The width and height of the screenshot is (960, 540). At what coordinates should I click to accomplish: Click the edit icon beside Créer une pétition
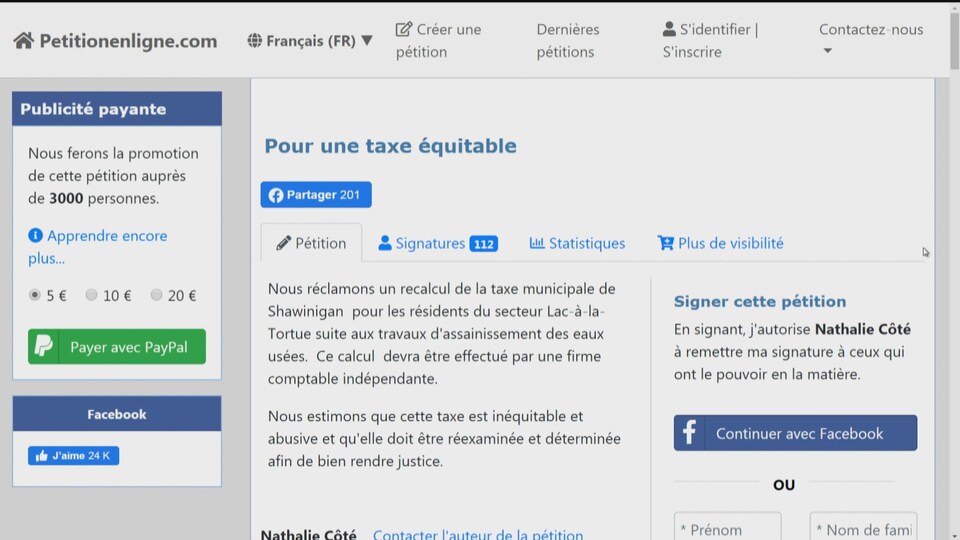404,29
